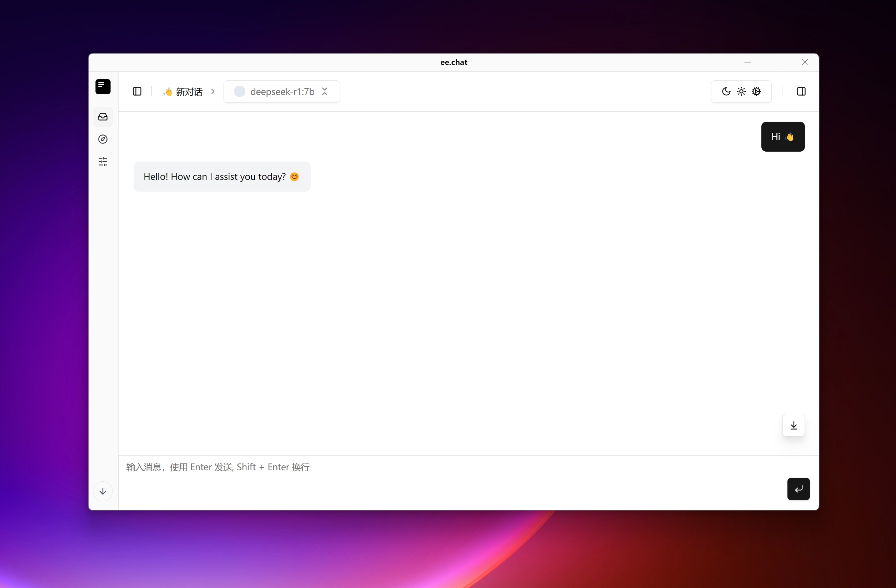896x588 pixels.
Task: Open the deepseek-r1:7b model dropdown
Action: (x=282, y=91)
